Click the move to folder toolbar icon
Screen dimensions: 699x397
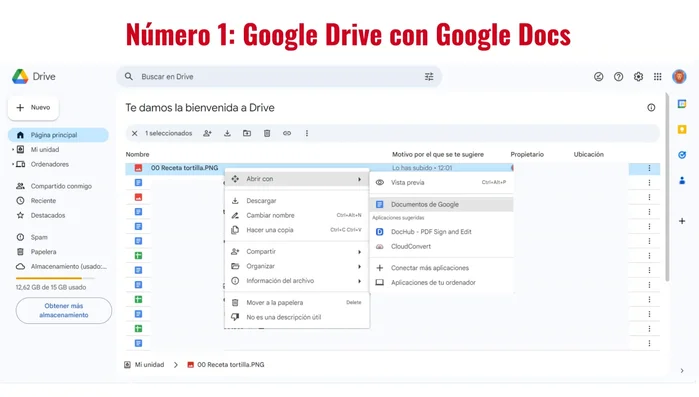247,133
